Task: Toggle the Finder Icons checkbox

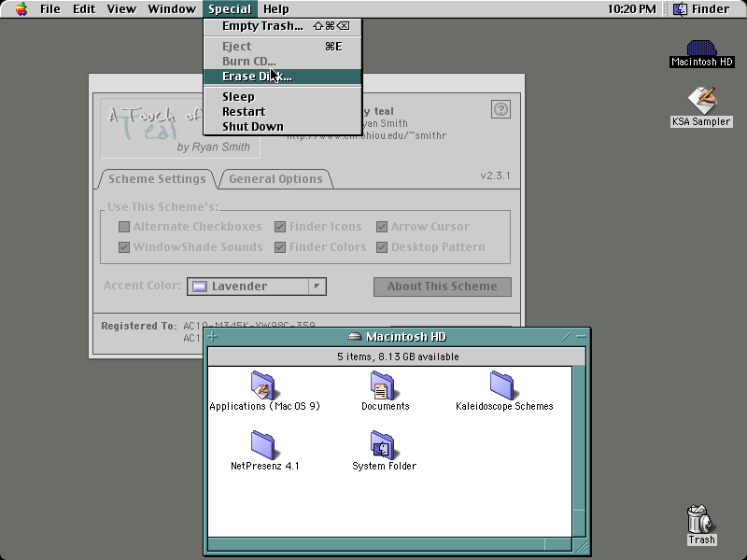Action: (x=279, y=227)
